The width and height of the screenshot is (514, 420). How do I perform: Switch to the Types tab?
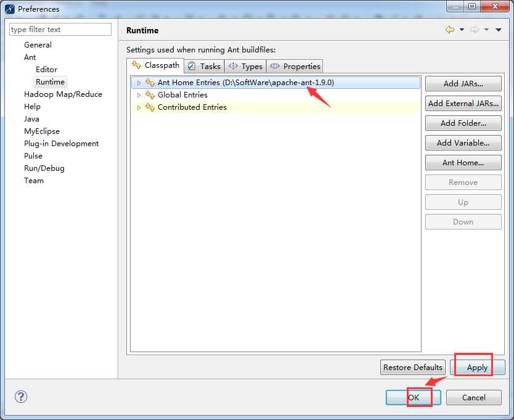click(245, 66)
